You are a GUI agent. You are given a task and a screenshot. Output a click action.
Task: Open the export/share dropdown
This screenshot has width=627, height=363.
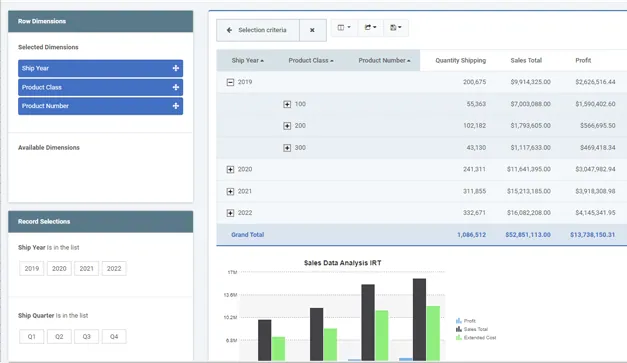click(370, 28)
